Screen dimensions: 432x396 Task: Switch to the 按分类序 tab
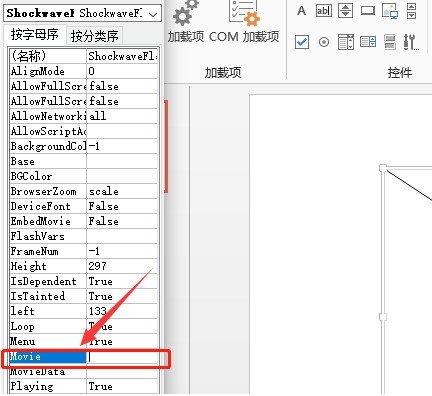[x=94, y=36]
